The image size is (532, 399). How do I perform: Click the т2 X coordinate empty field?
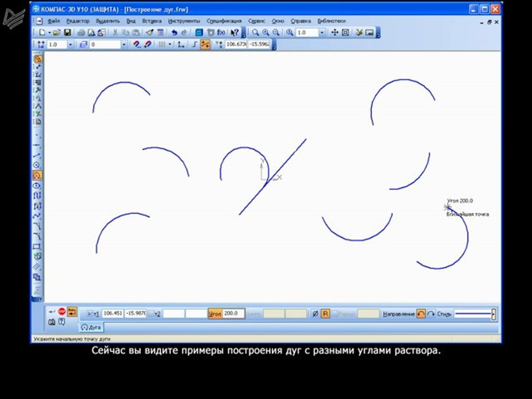173,314
